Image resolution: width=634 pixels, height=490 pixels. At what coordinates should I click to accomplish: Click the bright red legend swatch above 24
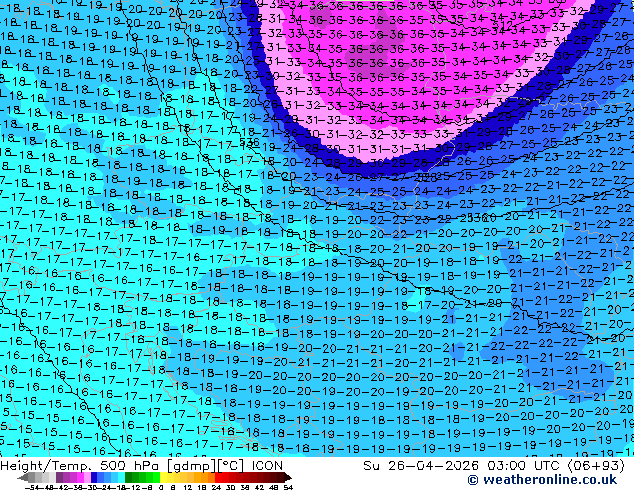(x=218, y=478)
